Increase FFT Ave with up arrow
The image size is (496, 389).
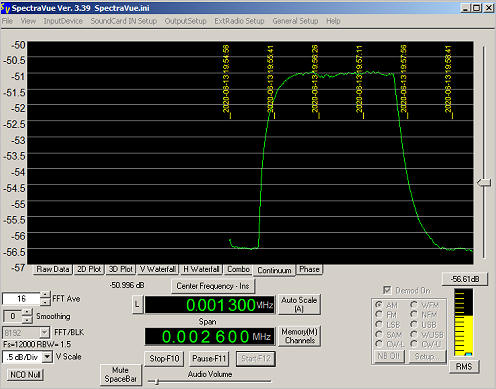(x=45, y=295)
